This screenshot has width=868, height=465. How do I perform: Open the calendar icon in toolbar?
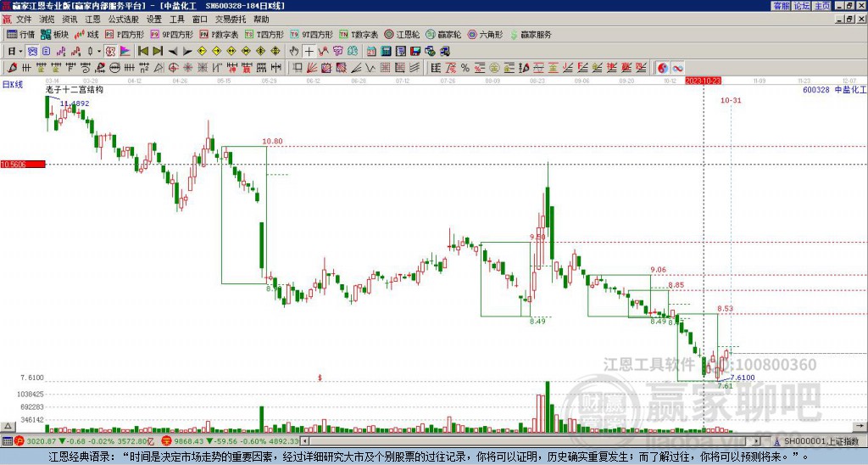click(371, 51)
